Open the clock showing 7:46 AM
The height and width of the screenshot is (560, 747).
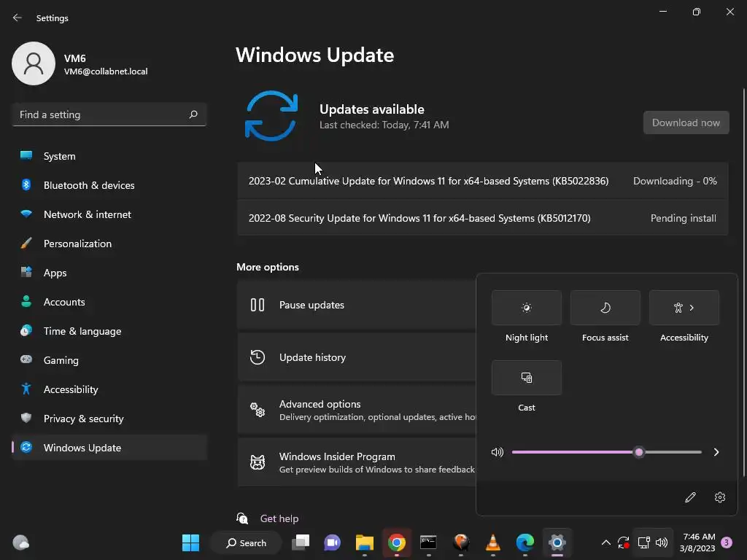[x=697, y=542]
